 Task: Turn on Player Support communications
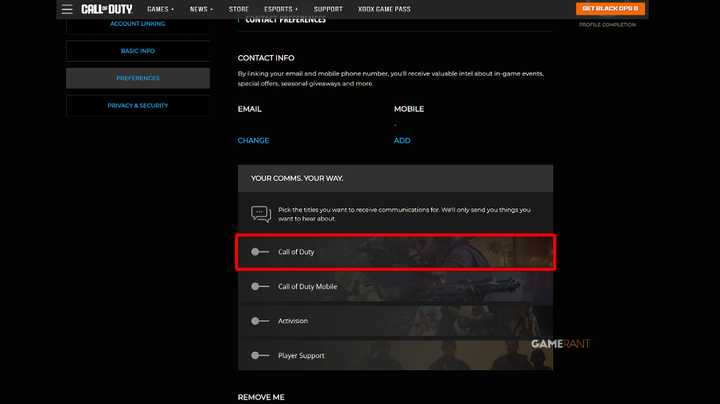click(x=261, y=355)
